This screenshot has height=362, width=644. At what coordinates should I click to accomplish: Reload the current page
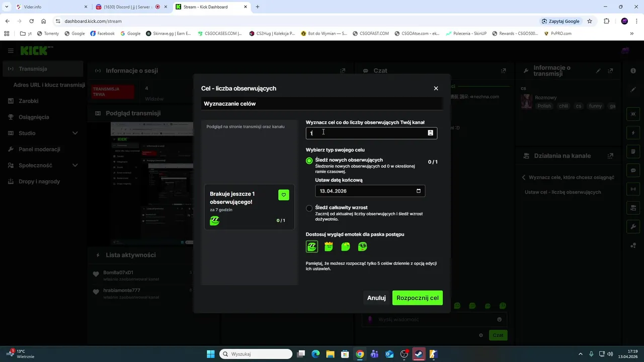click(31, 21)
